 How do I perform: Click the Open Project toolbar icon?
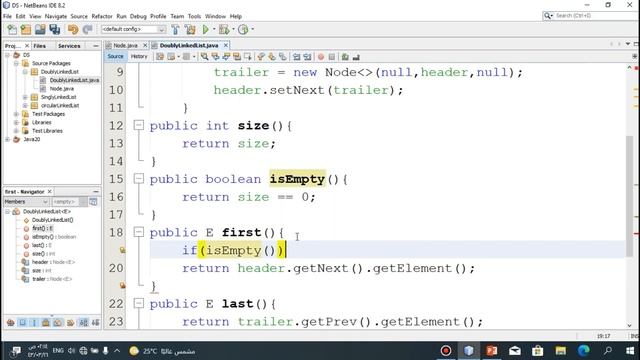(40, 29)
